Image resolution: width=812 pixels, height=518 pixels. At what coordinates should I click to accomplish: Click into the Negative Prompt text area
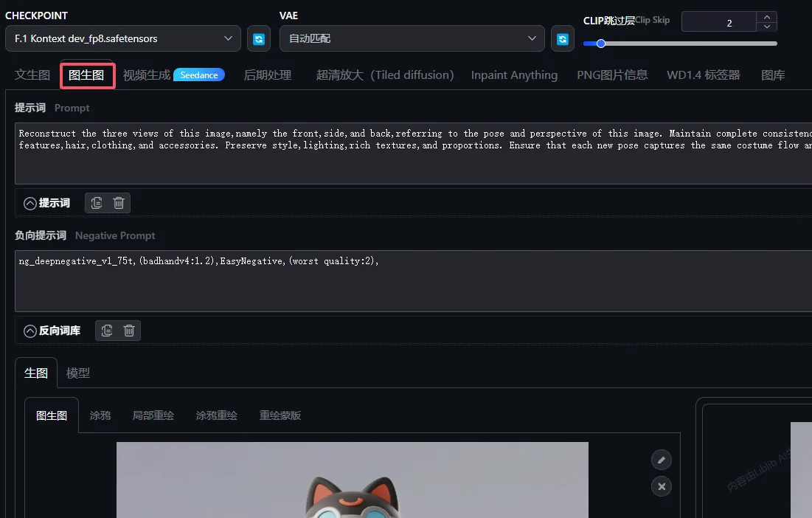tap(413, 280)
